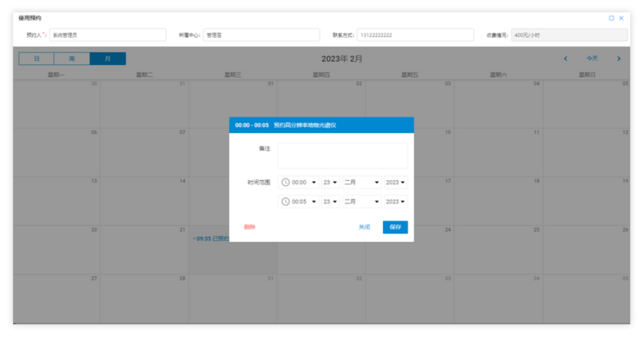The height and width of the screenshot is (338, 644).
Task: Open start time 00:00 dropdown
Action: (299, 182)
